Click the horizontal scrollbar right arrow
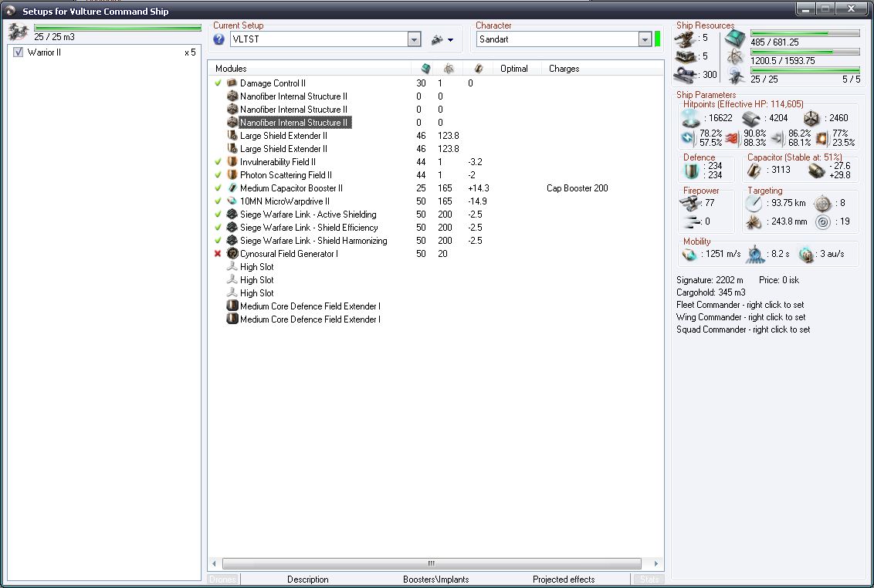 (x=656, y=563)
